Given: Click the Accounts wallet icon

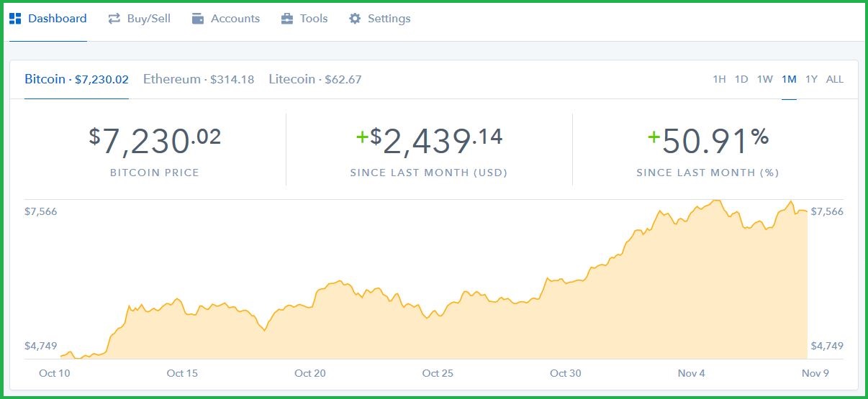Looking at the screenshot, I should click(198, 19).
